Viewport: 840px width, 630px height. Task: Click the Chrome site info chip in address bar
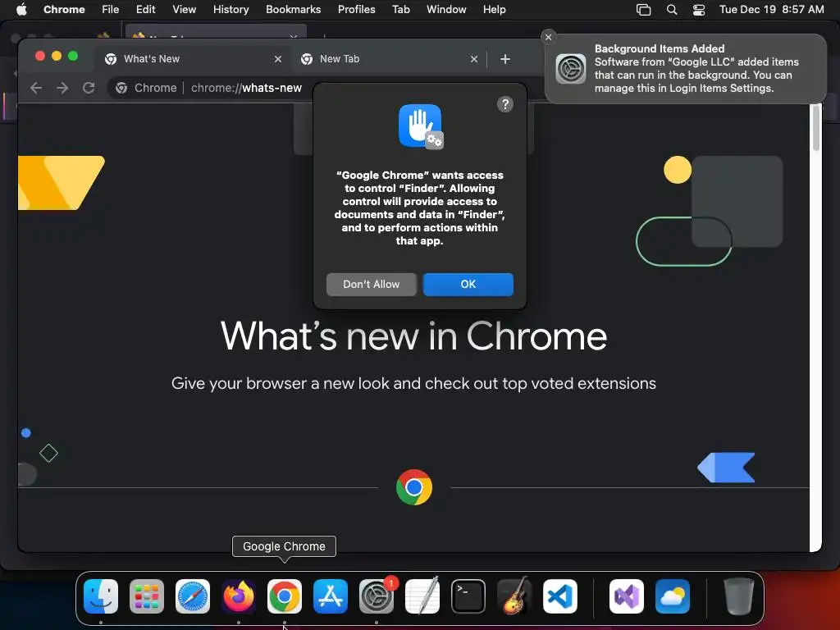(146, 88)
